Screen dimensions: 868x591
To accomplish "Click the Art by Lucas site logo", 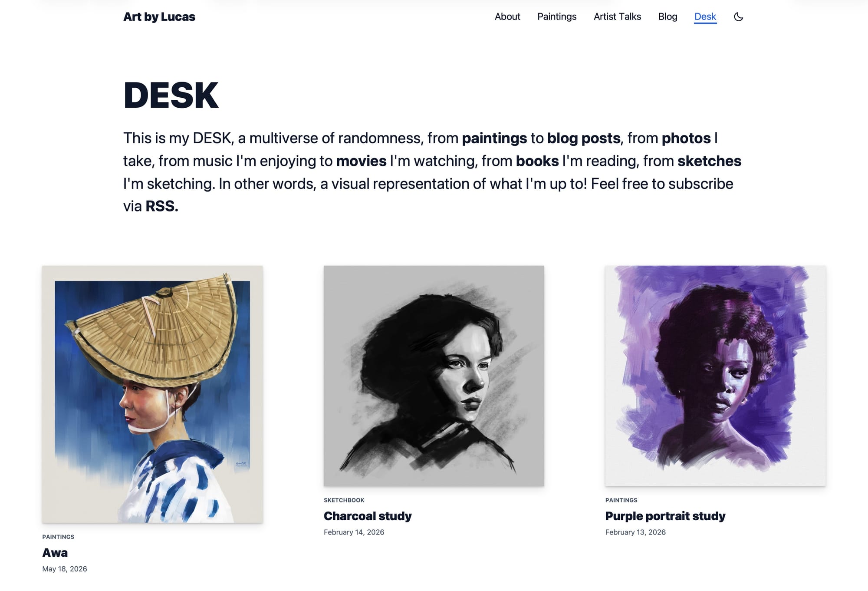I will [159, 17].
